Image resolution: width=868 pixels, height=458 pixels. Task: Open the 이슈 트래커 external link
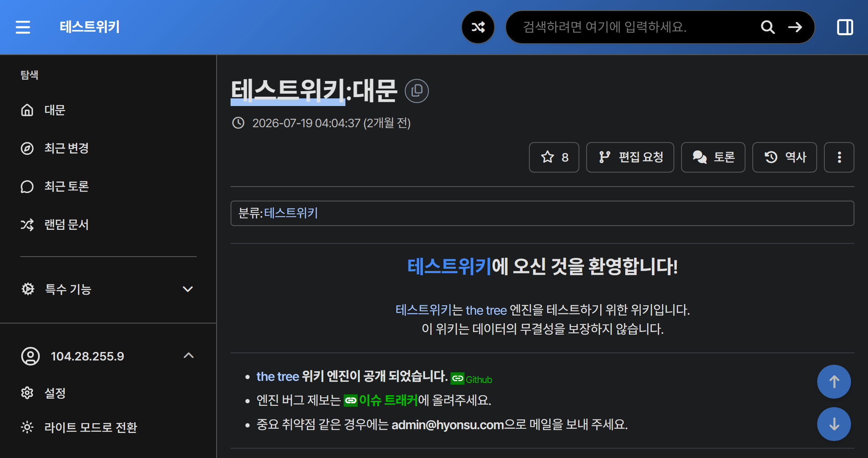(381, 400)
